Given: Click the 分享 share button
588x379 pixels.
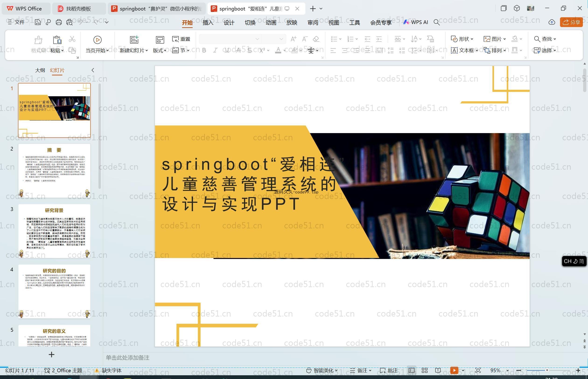Looking at the screenshot, I should [x=571, y=22].
